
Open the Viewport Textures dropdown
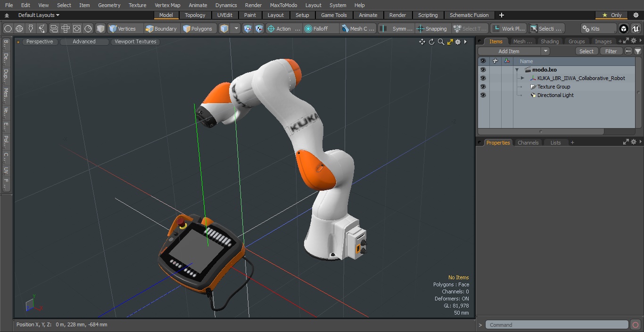[135, 41]
